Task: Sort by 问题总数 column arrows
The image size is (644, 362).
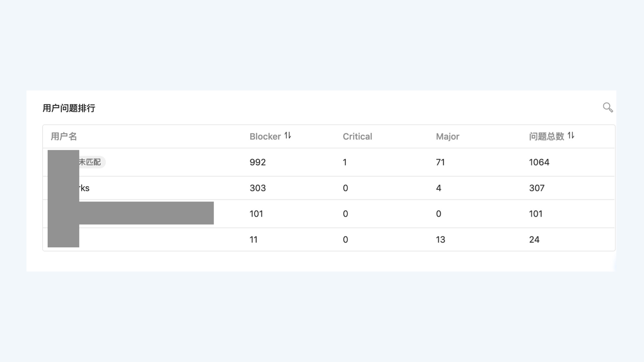Action: [571, 135]
